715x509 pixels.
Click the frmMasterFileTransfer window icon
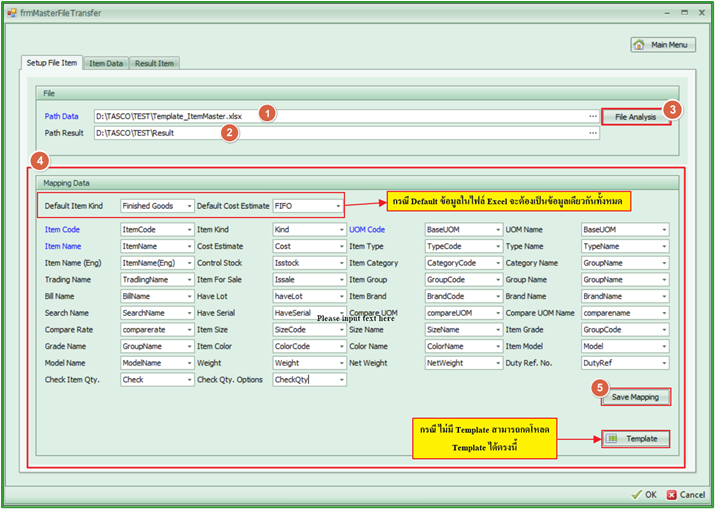tap(10, 10)
